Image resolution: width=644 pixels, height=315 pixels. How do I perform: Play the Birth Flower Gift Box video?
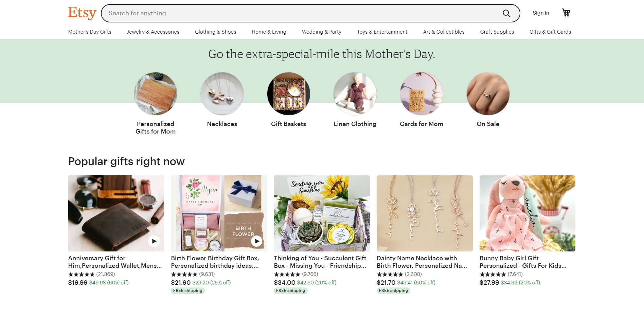[257, 242]
